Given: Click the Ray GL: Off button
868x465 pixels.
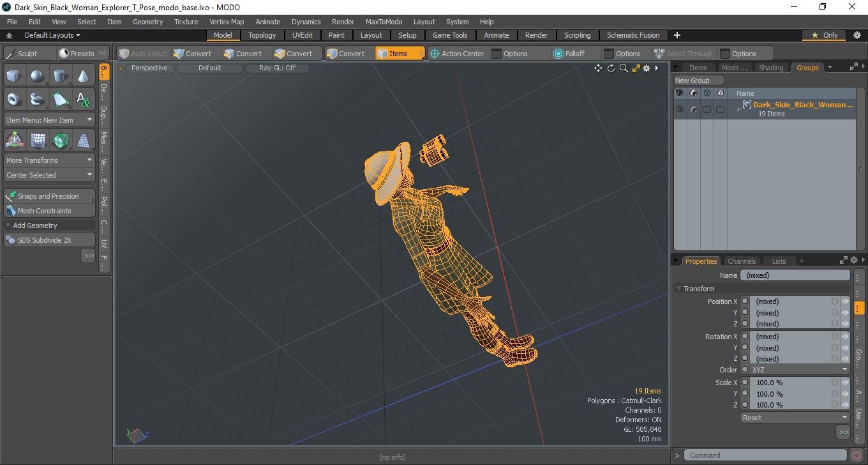Looking at the screenshot, I should click(278, 68).
